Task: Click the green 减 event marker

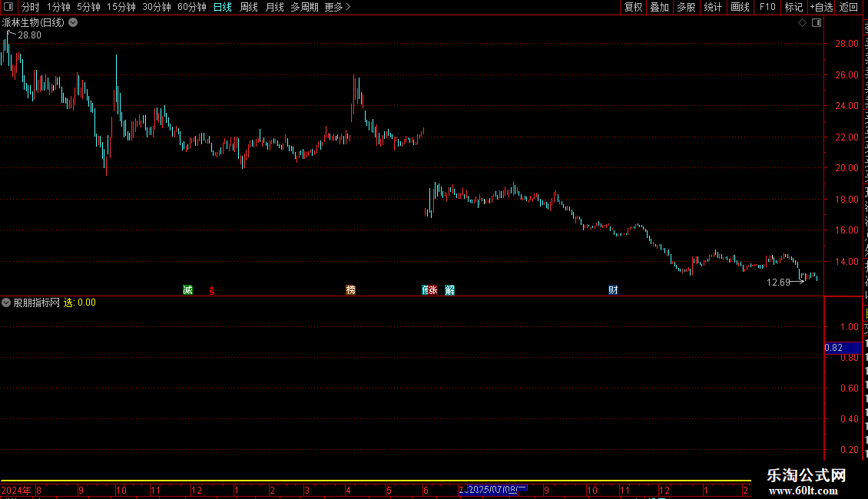Action: point(187,290)
